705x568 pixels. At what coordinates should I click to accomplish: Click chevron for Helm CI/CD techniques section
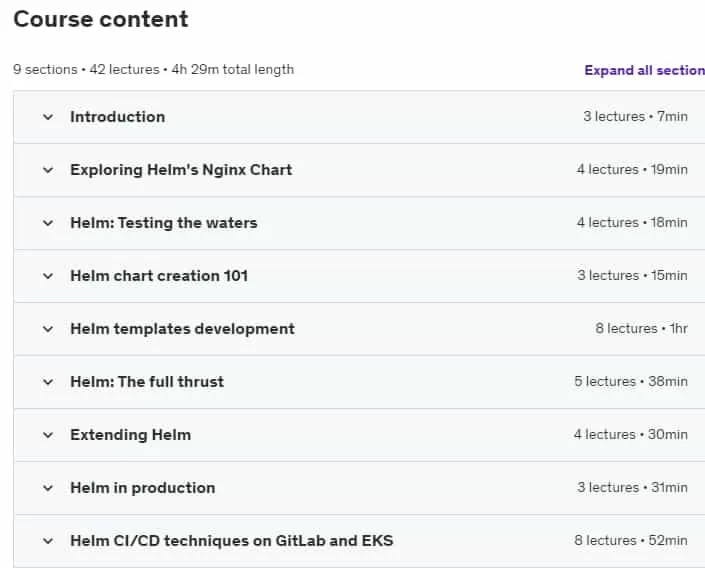[x=48, y=541]
